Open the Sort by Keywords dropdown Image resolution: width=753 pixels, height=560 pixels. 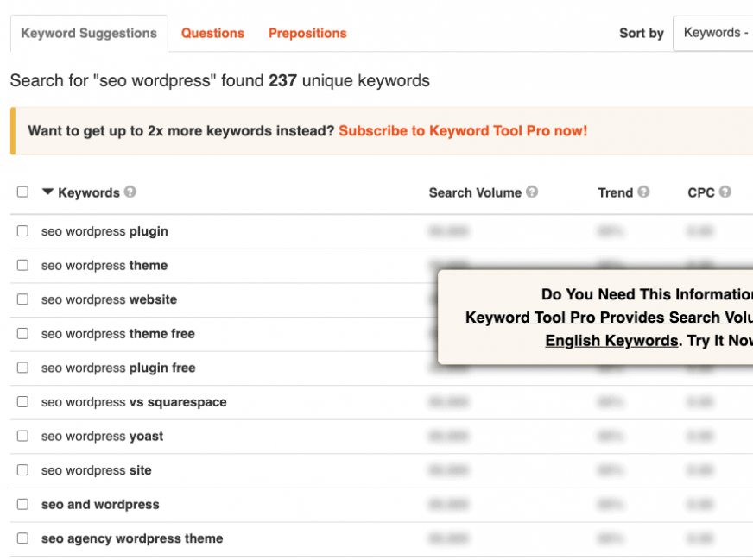713,32
